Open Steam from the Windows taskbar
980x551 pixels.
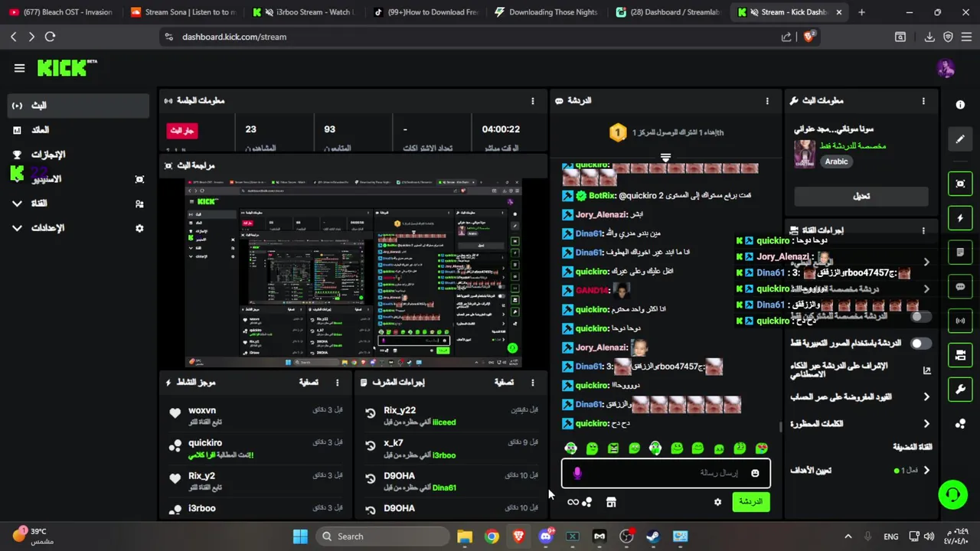click(x=653, y=536)
